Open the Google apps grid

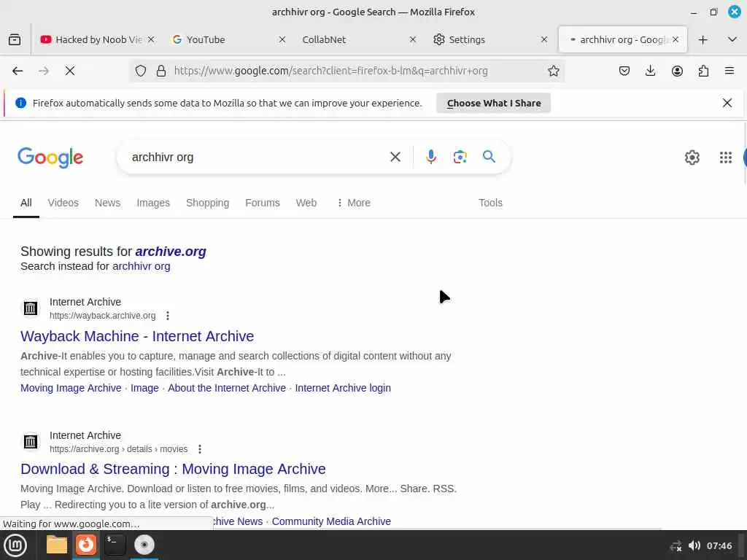pyautogui.click(x=726, y=157)
